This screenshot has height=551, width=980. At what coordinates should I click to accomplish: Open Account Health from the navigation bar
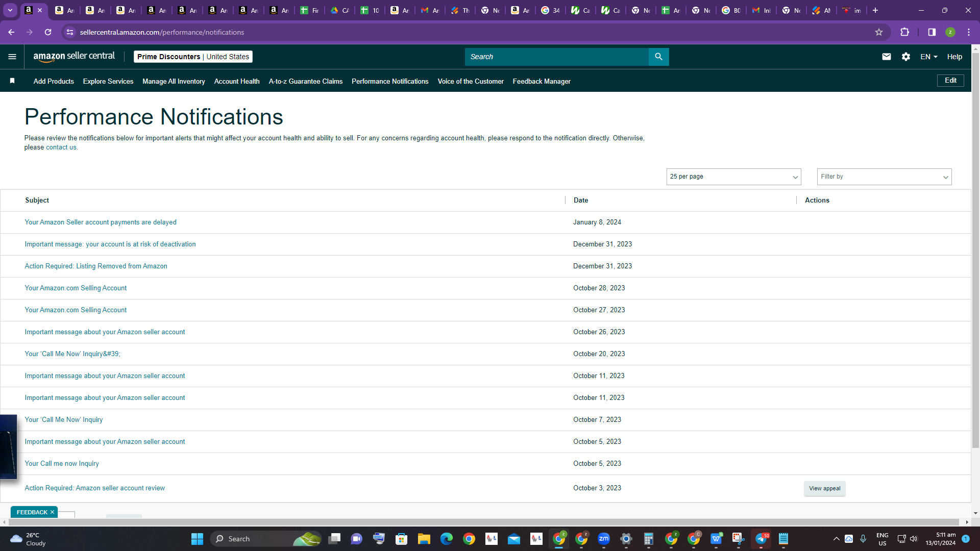point(237,81)
